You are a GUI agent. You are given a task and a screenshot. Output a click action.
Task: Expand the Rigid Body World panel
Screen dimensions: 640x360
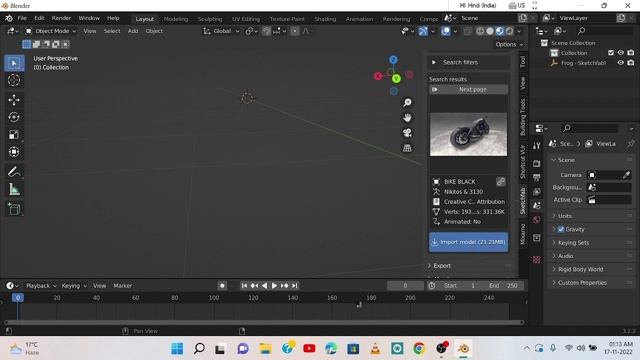tap(591, 269)
